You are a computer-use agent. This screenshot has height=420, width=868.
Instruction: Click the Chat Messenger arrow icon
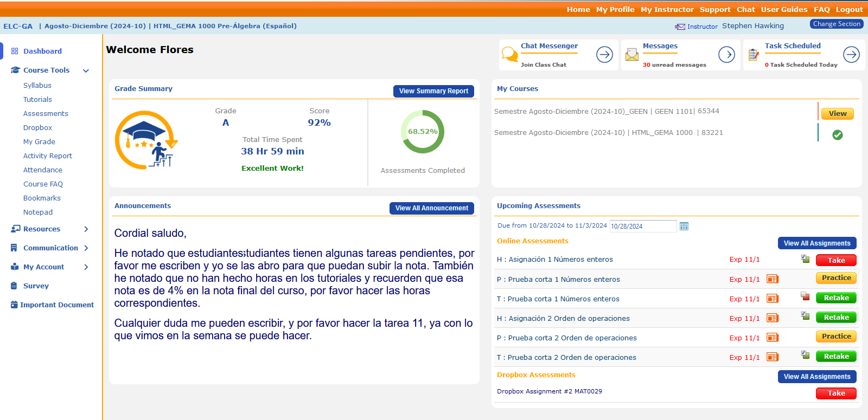coord(604,54)
